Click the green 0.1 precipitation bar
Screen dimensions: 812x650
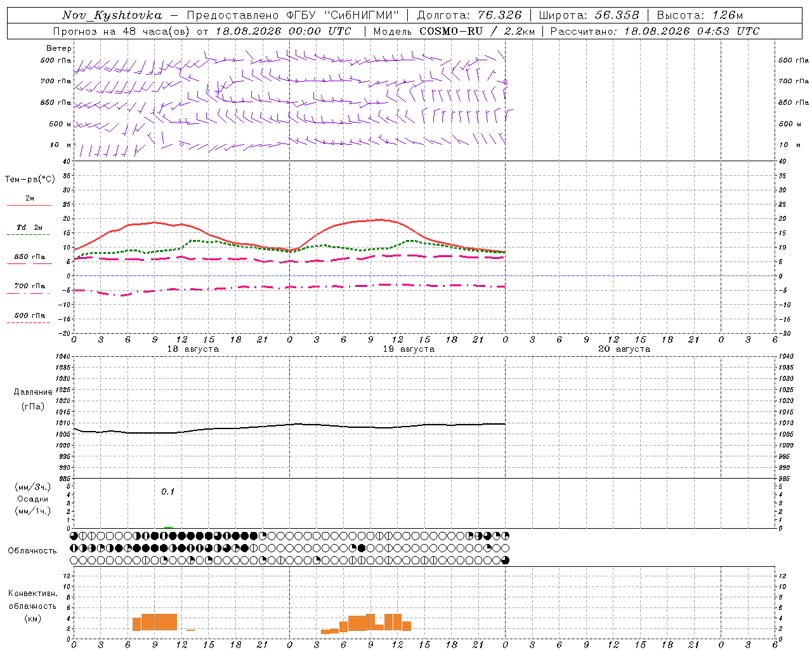pyautogui.click(x=168, y=527)
